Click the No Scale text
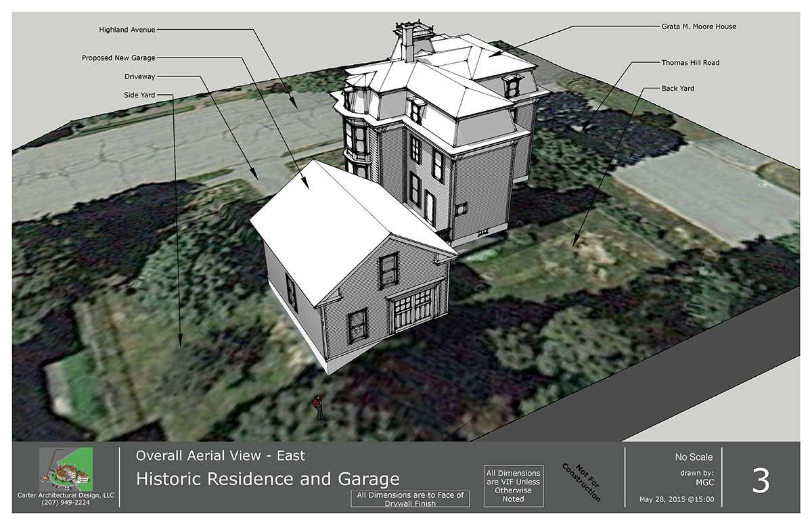Screen dimensions: 812x525 pos(694,457)
